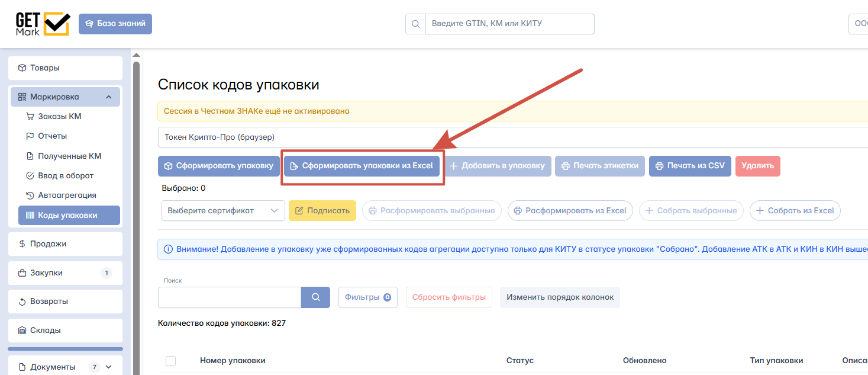868x375 pixels.
Task: Tick the select-all checkbox in table header
Action: (170, 361)
